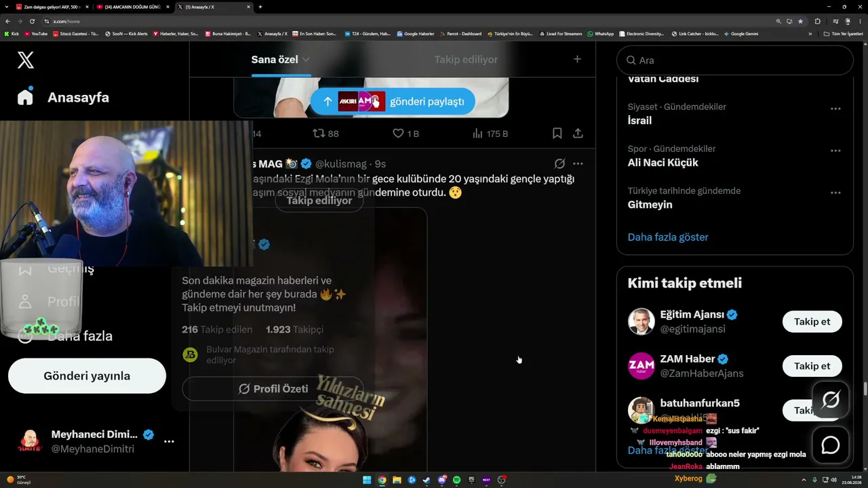Bookmark the post above the kulismag post

[557, 134]
